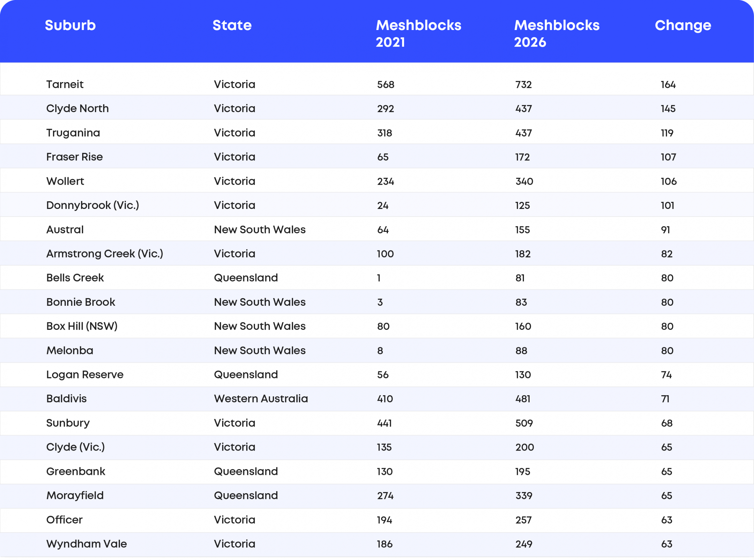Click Donnybrook (Vic.) suburb cell

pyautogui.click(x=92, y=205)
